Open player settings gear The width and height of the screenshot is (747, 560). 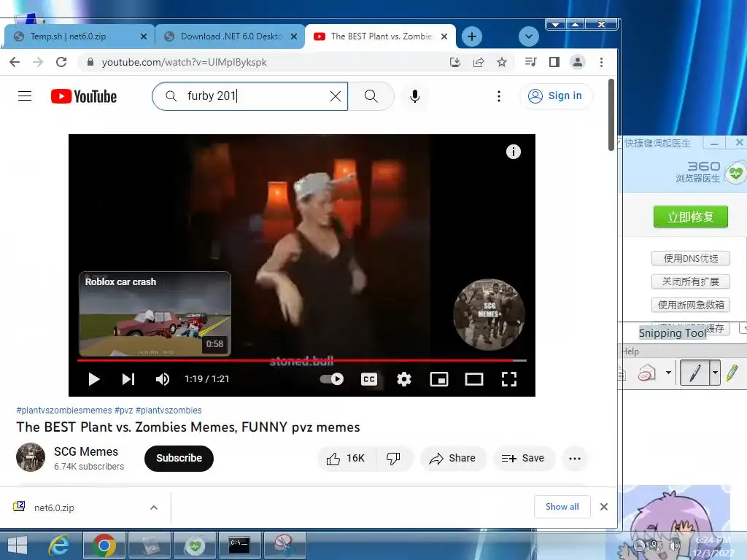[x=404, y=379]
